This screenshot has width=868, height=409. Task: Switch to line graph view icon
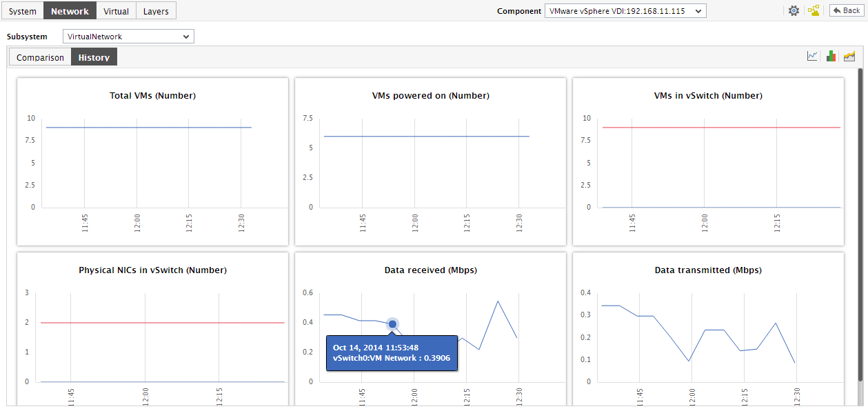coord(813,56)
